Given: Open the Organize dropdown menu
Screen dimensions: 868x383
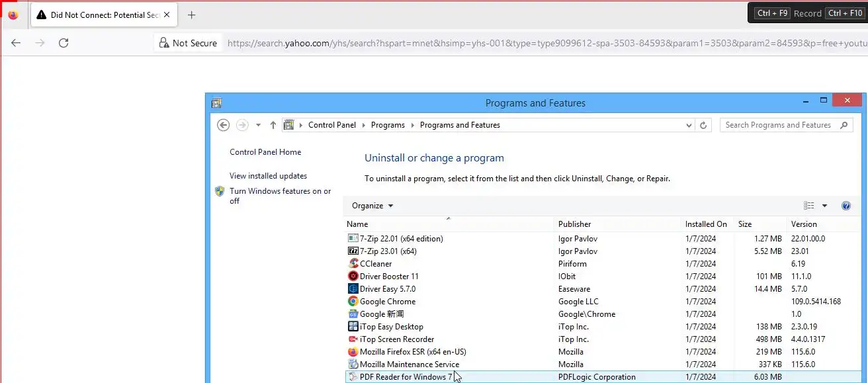Looking at the screenshot, I should [372, 206].
